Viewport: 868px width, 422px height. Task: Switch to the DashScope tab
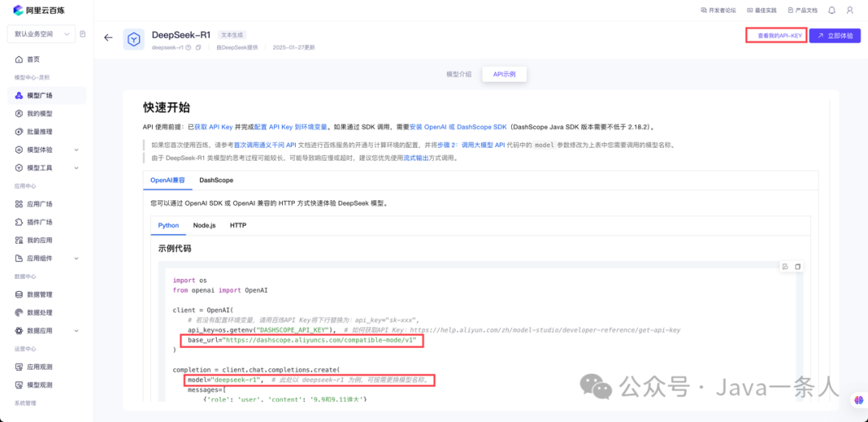pyautogui.click(x=216, y=181)
